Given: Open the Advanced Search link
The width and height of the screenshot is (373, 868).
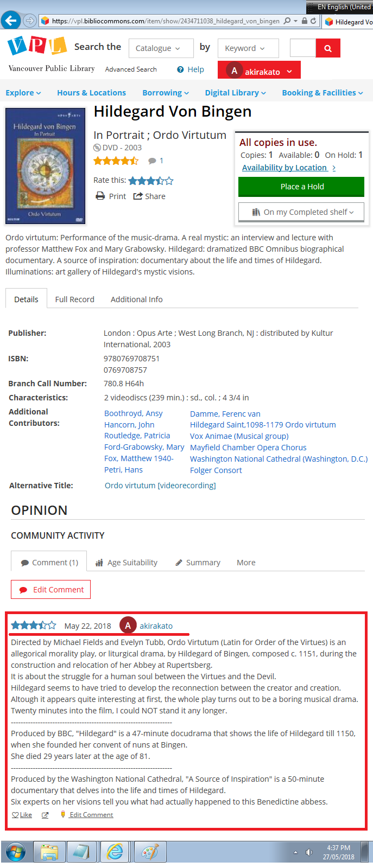Looking at the screenshot, I should [131, 69].
